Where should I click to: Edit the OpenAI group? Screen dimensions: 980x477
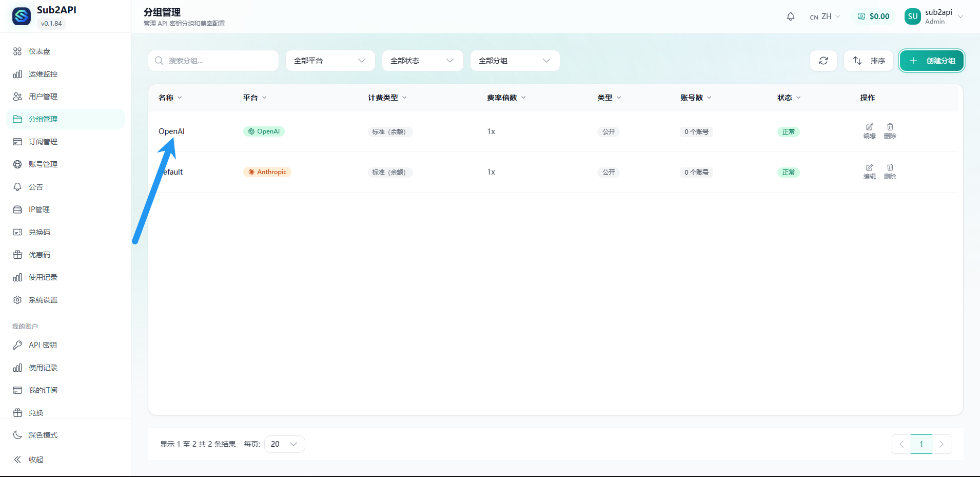click(869, 131)
